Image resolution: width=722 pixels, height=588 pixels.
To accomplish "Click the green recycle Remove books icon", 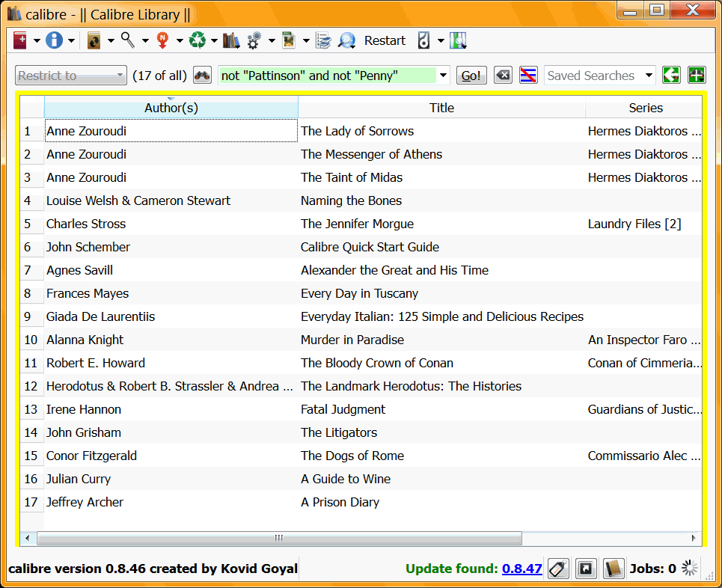I will [x=198, y=40].
